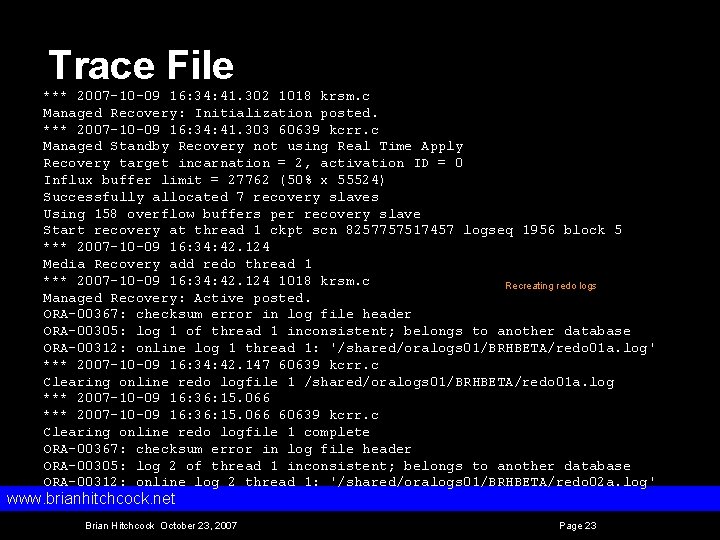720x540 pixels.
Task: Click the 'Recreating redo logs' annotation
Action: click(551, 286)
